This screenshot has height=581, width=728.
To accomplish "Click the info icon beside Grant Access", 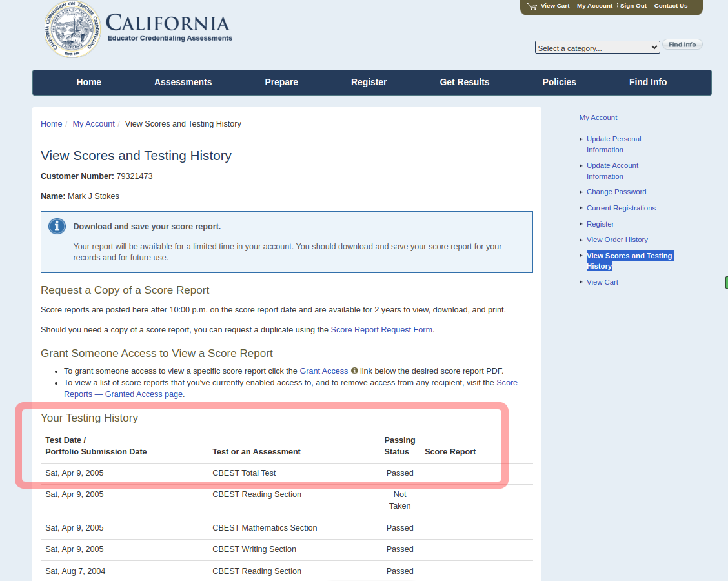I will [x=354, y=371].
